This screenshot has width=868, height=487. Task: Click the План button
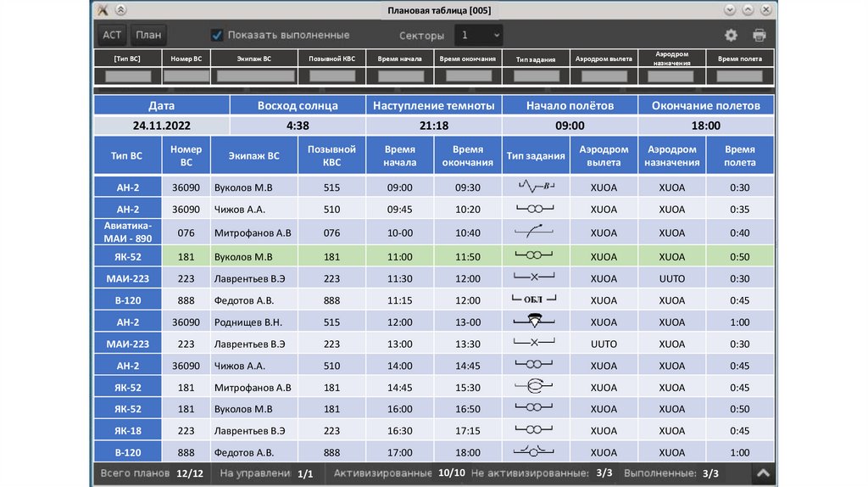pyautogui.click(x=148, y=35)
